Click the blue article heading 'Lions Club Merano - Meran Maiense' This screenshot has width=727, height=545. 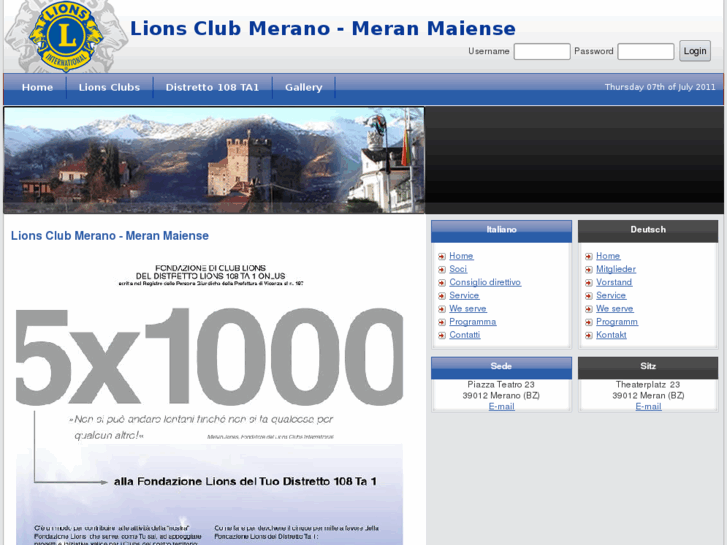(x=110, y=236)
